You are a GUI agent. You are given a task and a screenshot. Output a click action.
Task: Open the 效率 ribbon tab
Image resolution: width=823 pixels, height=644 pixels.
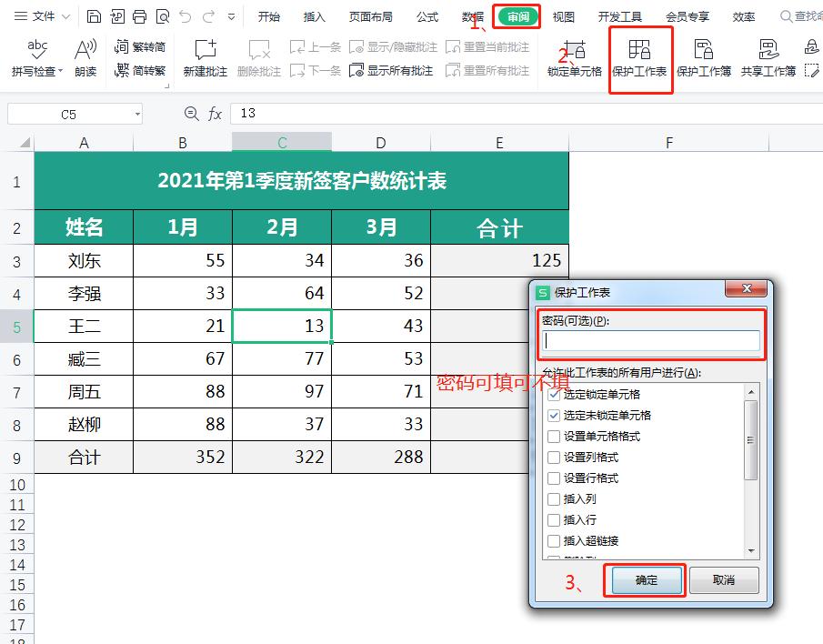click(x=744, y=16)
